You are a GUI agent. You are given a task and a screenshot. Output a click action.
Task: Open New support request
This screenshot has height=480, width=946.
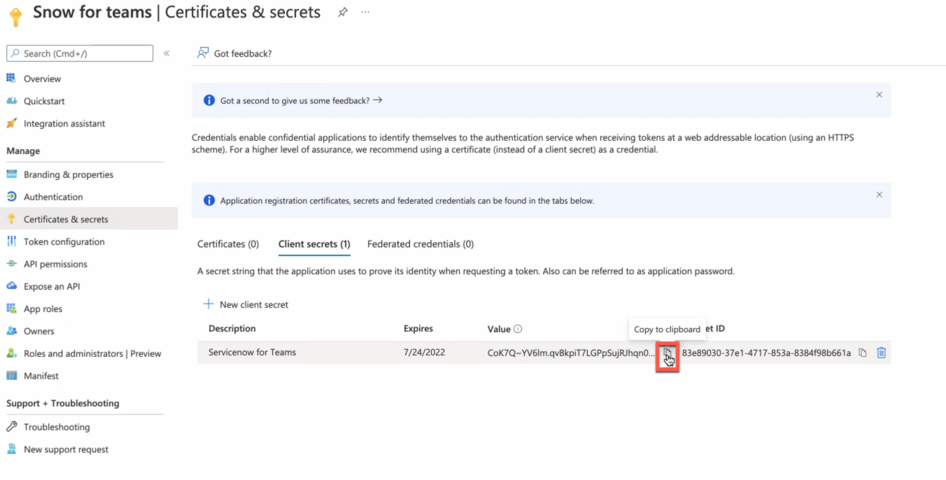pyautogui.click(x=66, y=449)
